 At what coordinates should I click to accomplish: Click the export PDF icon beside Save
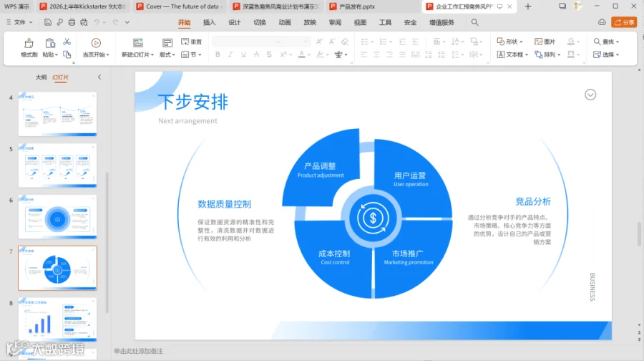(60, 22)
